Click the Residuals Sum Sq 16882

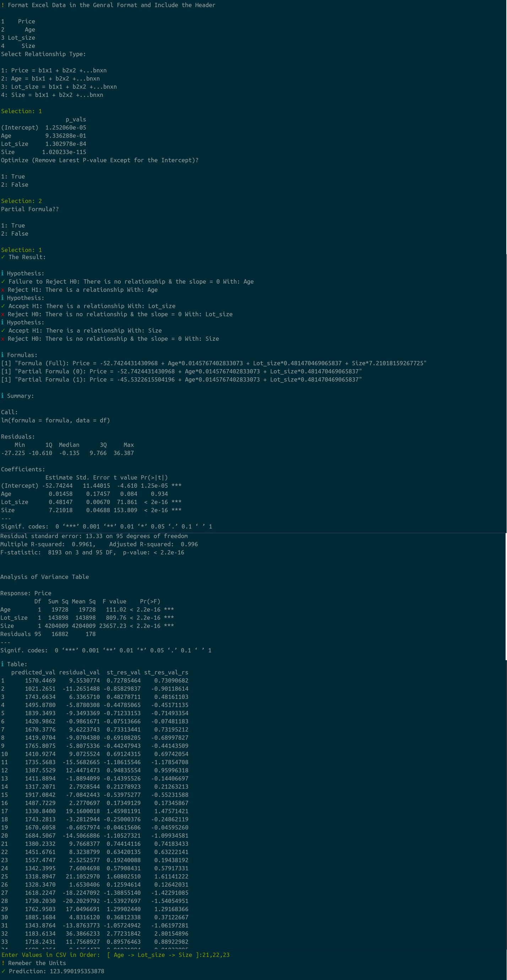60,634
